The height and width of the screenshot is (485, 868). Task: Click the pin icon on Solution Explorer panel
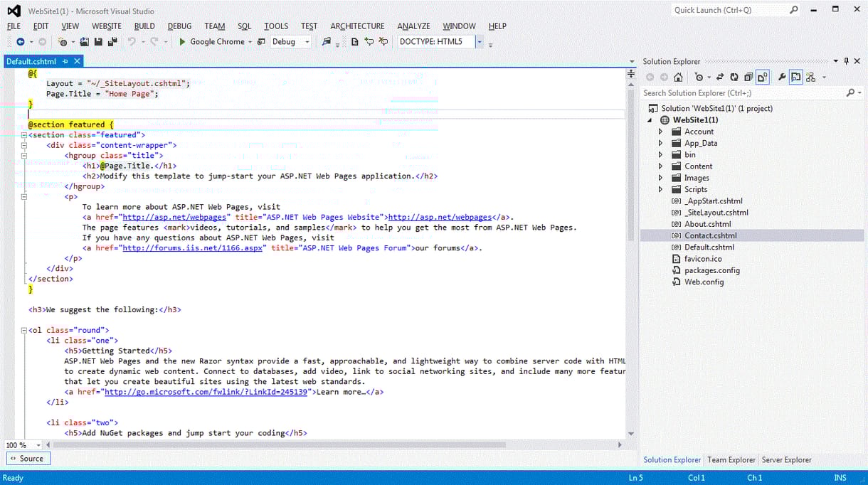[x=846, y=61]
